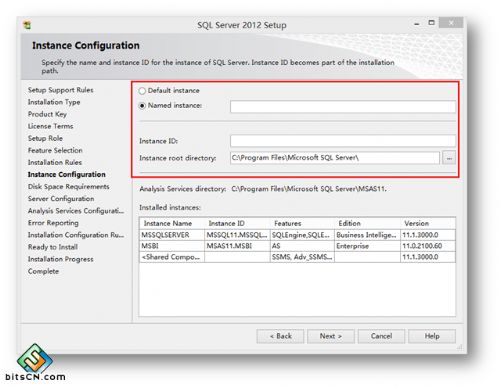Select the Installation Progress step
This screenshot has height=387, width=500.
click(x=61, y=259)
